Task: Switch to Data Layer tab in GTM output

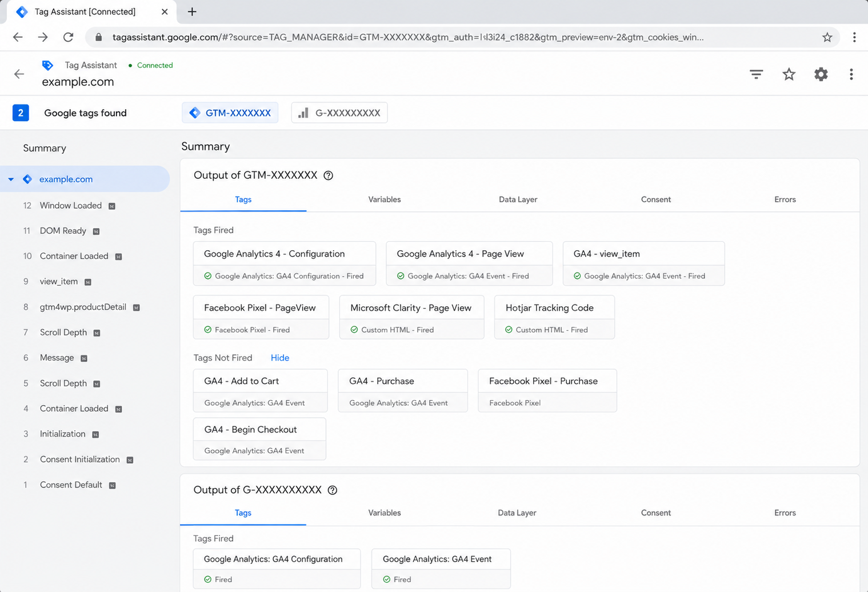Action: tap(518, 199)
